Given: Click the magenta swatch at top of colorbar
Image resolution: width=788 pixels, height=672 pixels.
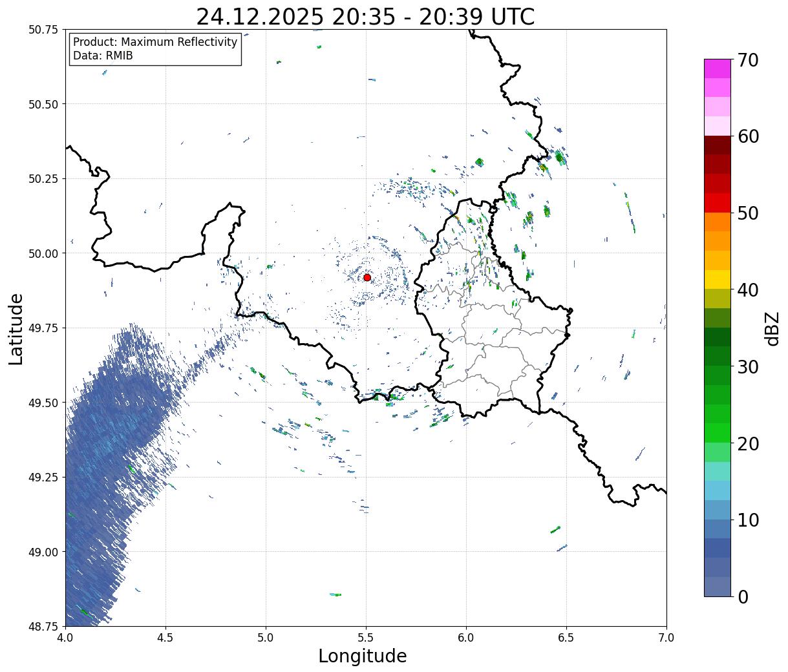Looking at the screenshot, I should tap(718, 68).
